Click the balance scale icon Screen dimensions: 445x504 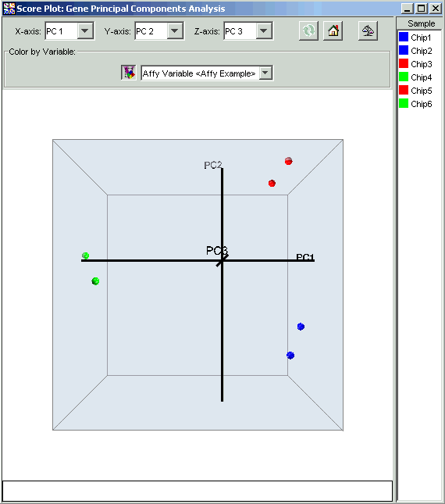(368, 31)
